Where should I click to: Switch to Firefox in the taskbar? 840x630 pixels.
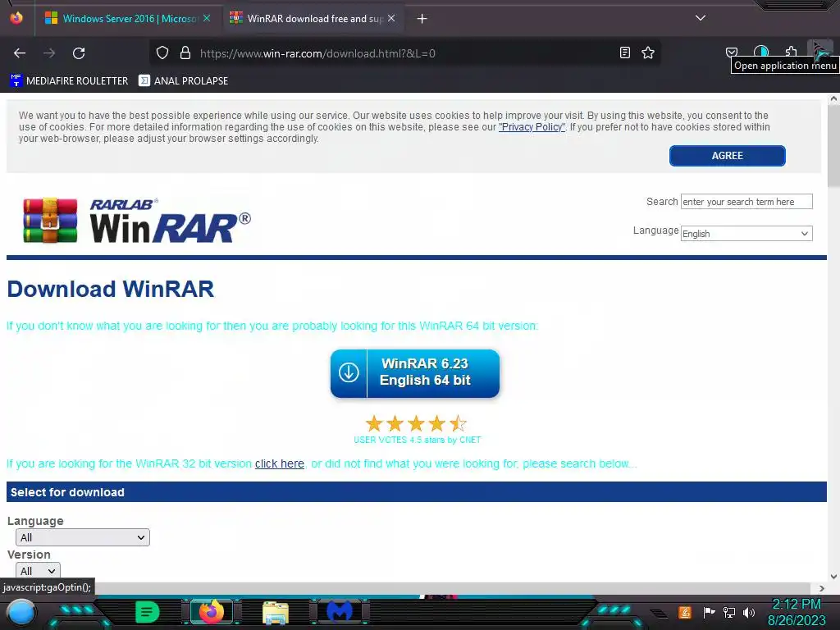click(x=212, y=612)
